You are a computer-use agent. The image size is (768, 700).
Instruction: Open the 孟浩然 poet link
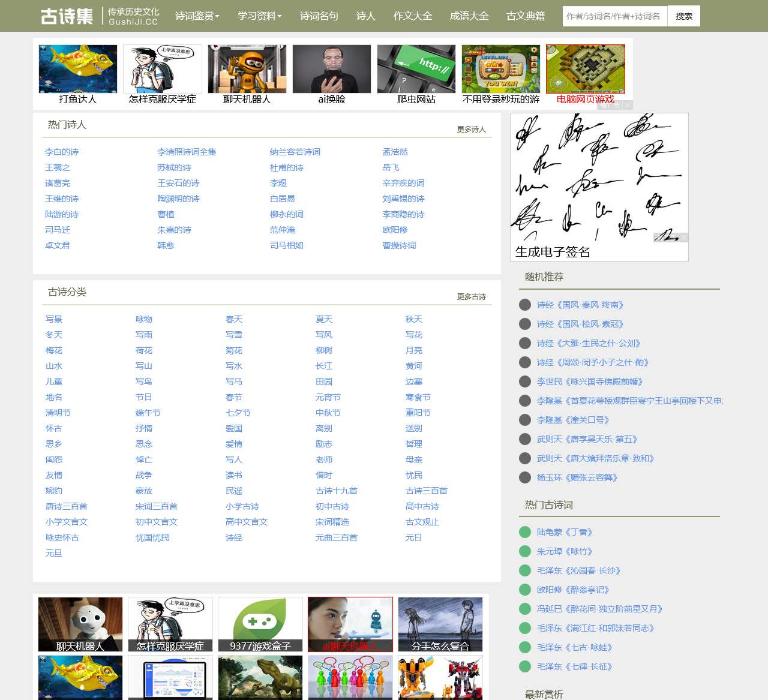tap(395, 152)
